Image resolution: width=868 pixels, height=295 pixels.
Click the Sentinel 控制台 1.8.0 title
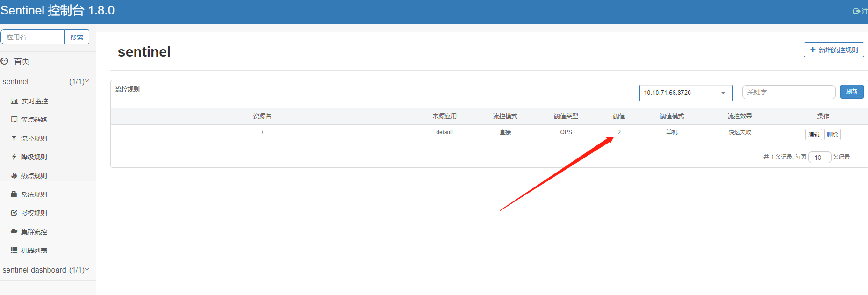(57, 10)
